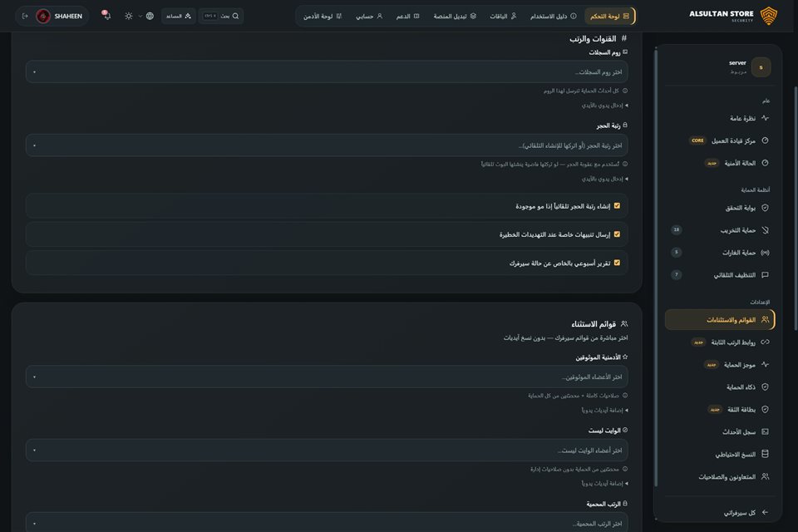The image size is (798, 532).
Task: Open the الدعم support tab
Action: tap(407, 17)
